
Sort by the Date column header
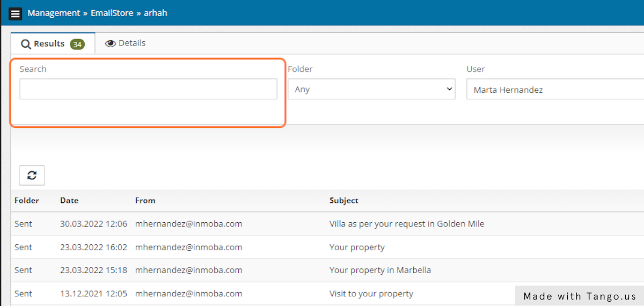pyautogui.click(x=69, y=200)
